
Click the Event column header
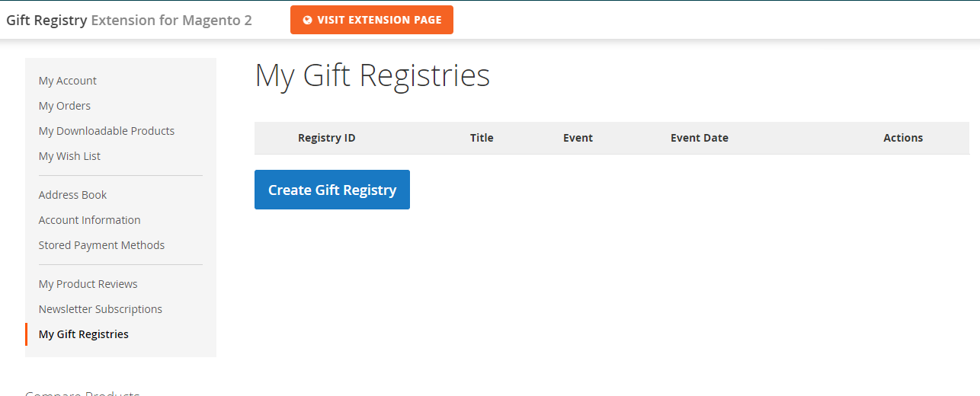578,138
